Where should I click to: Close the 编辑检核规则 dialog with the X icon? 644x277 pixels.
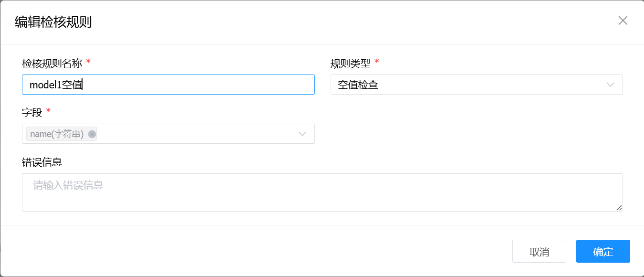coord(623,21)
